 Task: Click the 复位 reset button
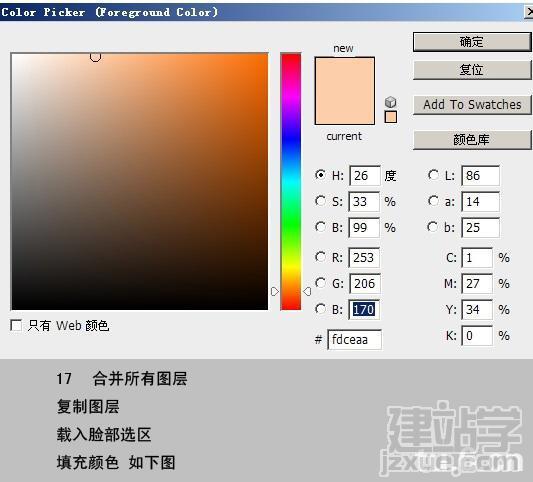coord(472,70)
